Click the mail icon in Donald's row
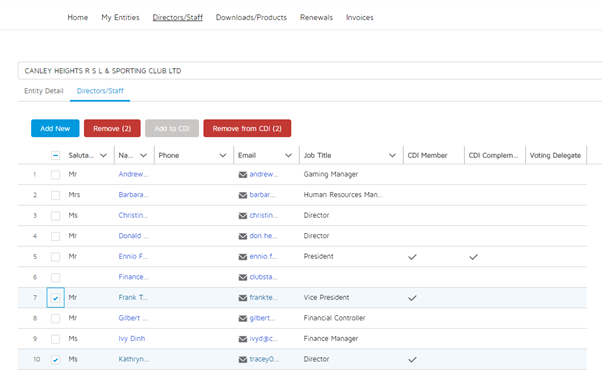The width and height of the screenshot is (602, 372). tap(243, 236)
